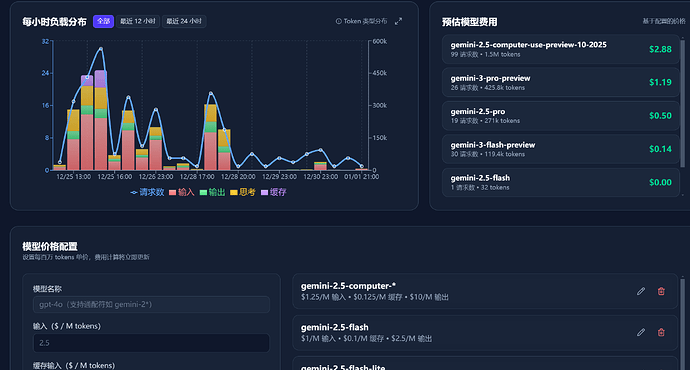Toggle 思考 series in chart legend
The height and width of the screenshot is (370, 690).
coord(242,192)
